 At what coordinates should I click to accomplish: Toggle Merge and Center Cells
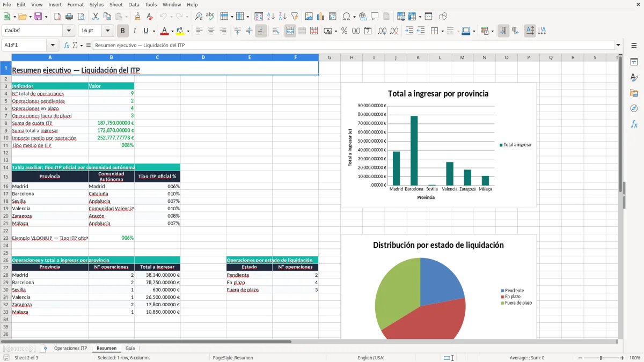click(290, 31)
